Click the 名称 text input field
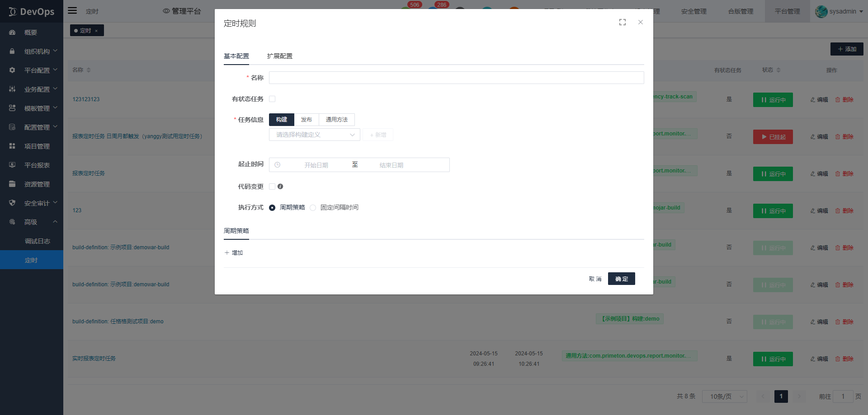Image resolution: width=868 pixels, height=415 pixels. (x=456, y=78)
